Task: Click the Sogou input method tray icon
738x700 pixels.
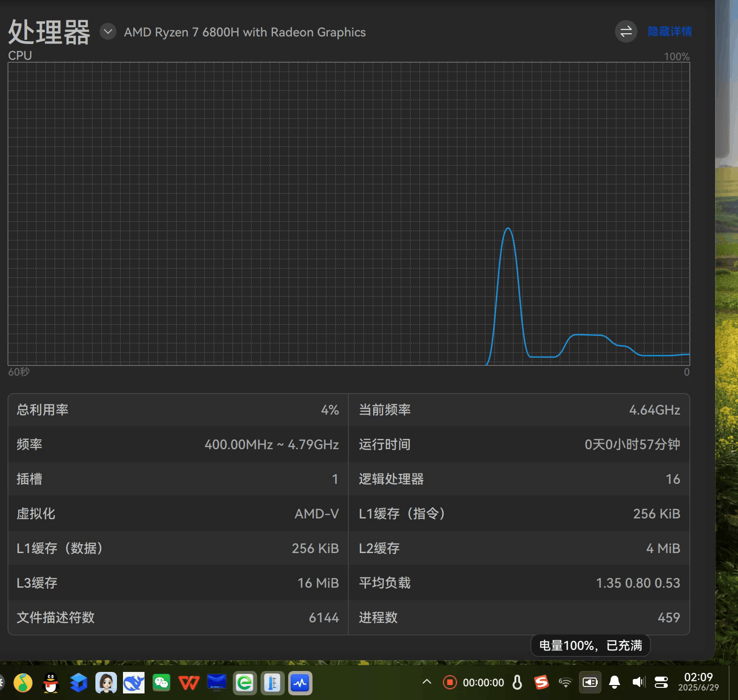Action: (x=541, y=682)
